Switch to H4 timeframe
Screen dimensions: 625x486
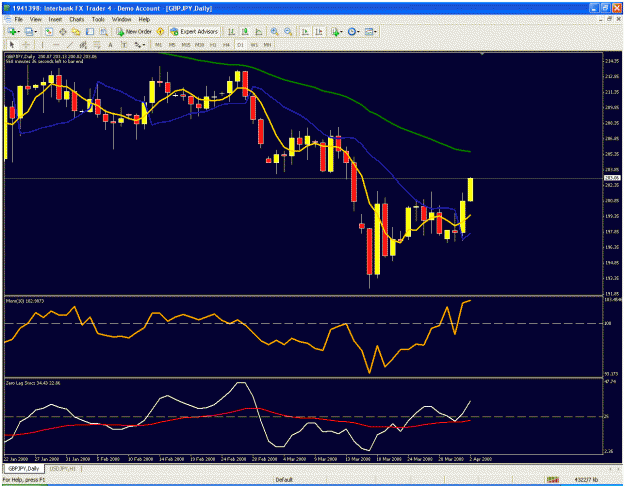point(227,45)
